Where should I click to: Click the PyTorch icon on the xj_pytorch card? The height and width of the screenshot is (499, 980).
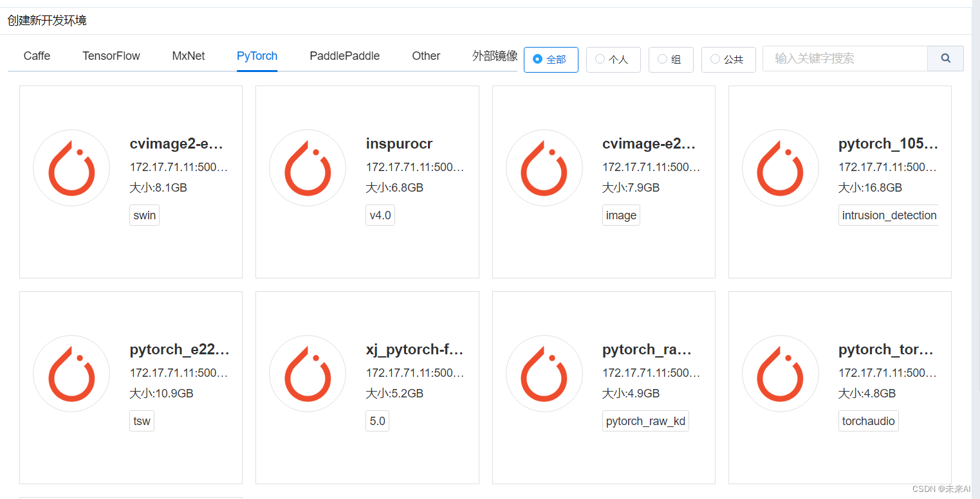coord(308,374)
